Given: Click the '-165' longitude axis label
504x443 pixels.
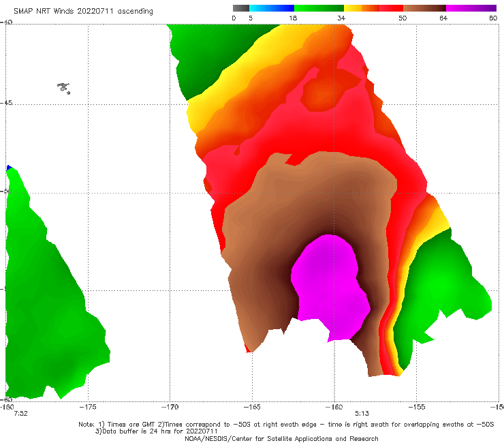Looking at the screenshot, I should (x=252, y=407).
